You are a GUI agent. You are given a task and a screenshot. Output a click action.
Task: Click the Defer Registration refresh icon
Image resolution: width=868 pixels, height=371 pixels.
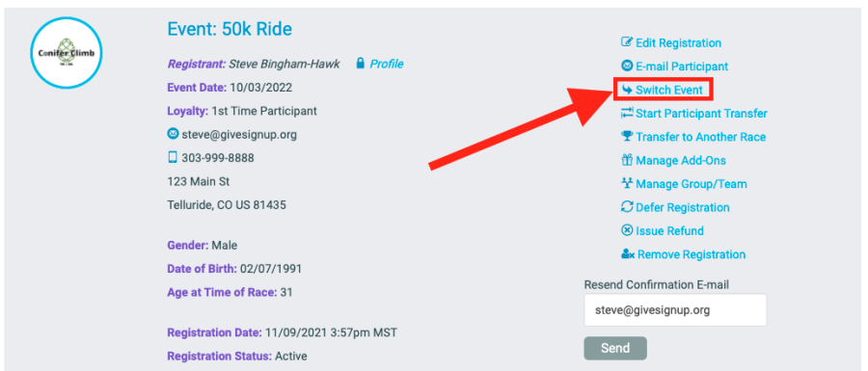click(x=627, y=207)
